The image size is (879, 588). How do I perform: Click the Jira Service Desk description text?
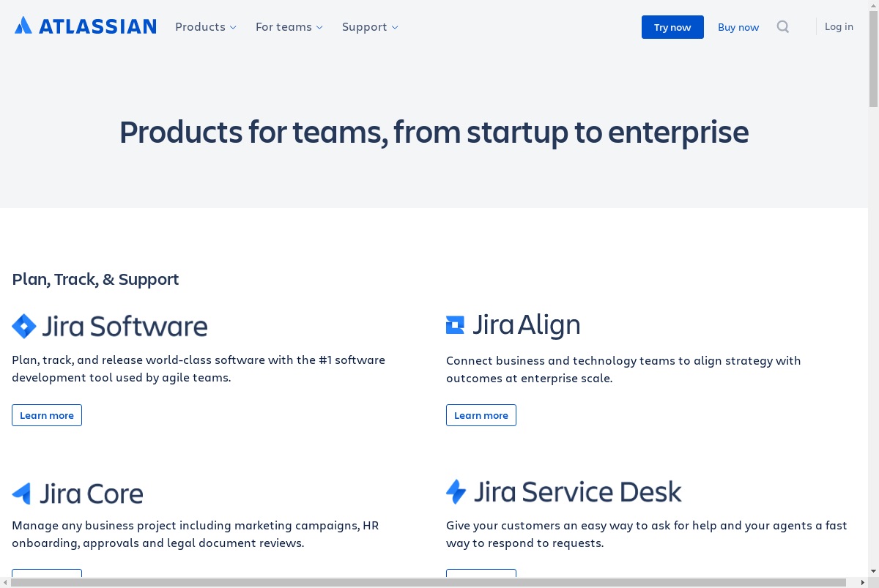(x=646, y=535)
